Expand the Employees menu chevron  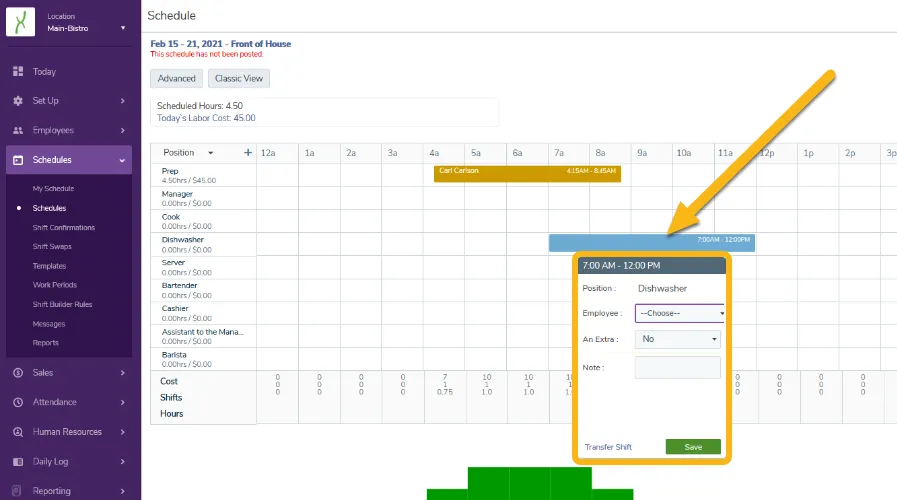(x=122, y=130)
